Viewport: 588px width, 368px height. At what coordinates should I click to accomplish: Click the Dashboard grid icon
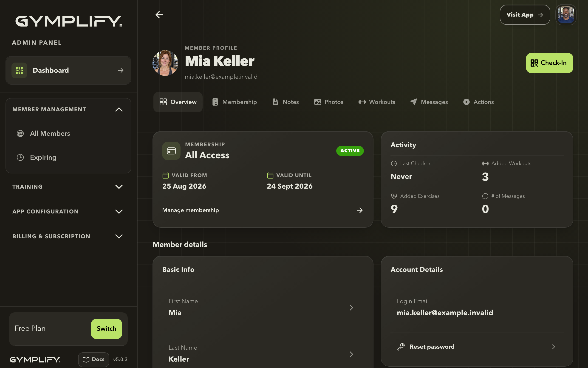coord(19,70)
